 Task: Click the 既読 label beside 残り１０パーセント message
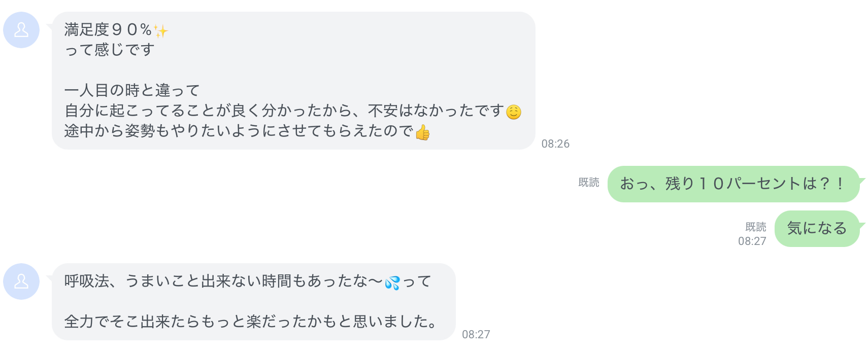(x=589, y=183)
